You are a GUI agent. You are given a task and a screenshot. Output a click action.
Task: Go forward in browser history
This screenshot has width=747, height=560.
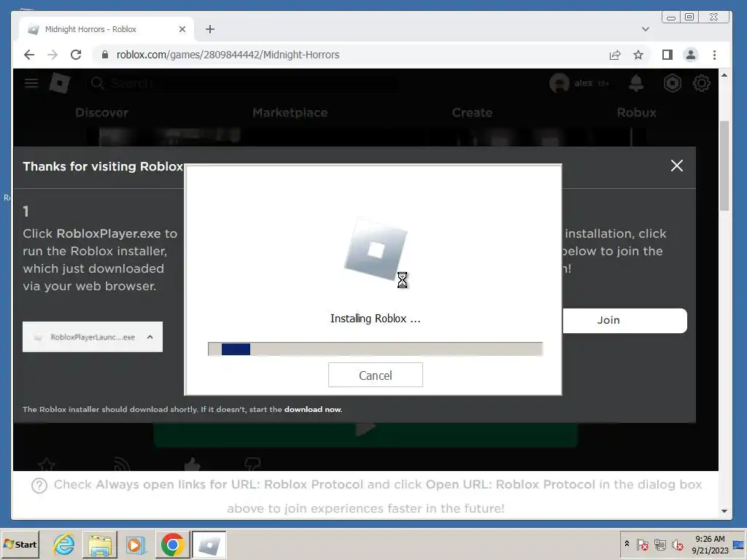(53, 55)
